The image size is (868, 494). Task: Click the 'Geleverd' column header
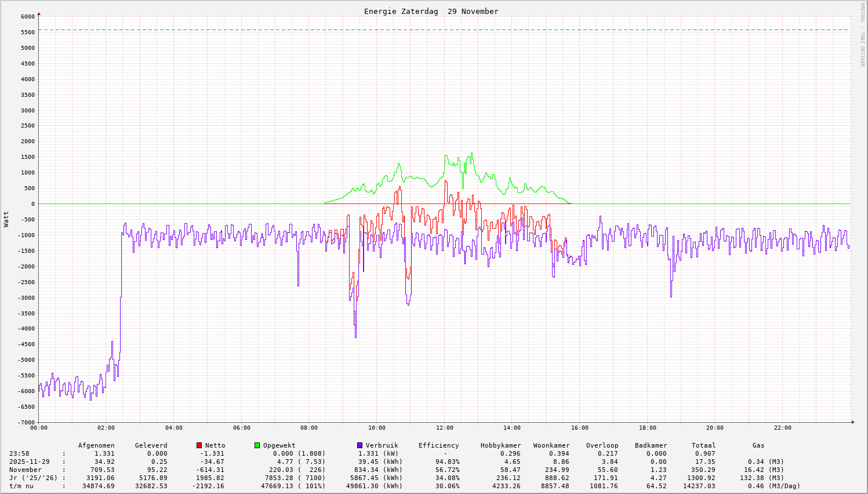[151, 445]
